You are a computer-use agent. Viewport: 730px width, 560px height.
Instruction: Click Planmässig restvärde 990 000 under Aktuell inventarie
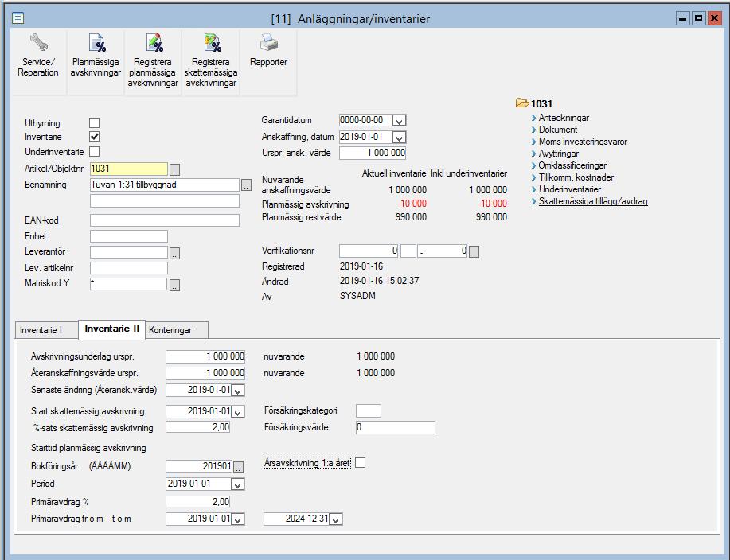(x=411, y=217)
